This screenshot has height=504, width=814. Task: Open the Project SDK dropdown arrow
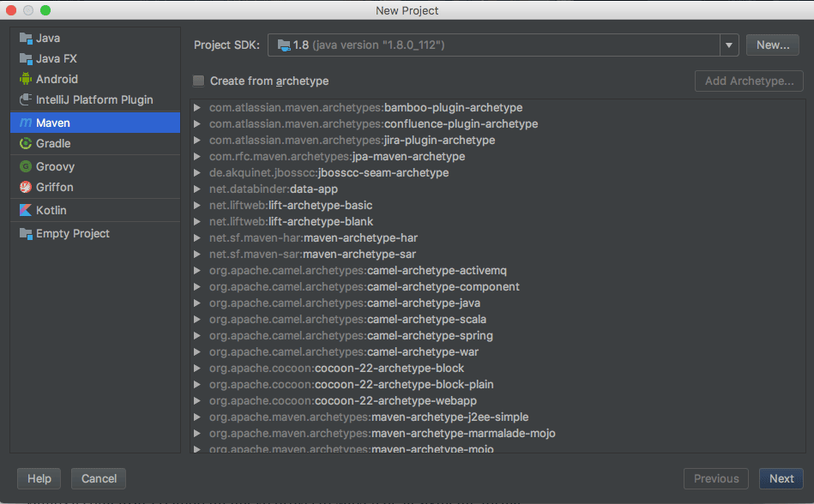(729, 45)
